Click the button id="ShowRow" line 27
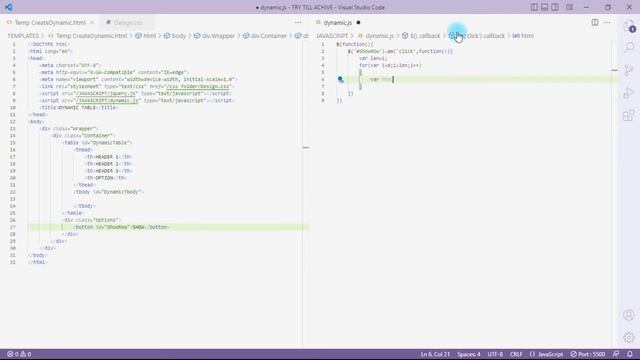 point(121,227)
